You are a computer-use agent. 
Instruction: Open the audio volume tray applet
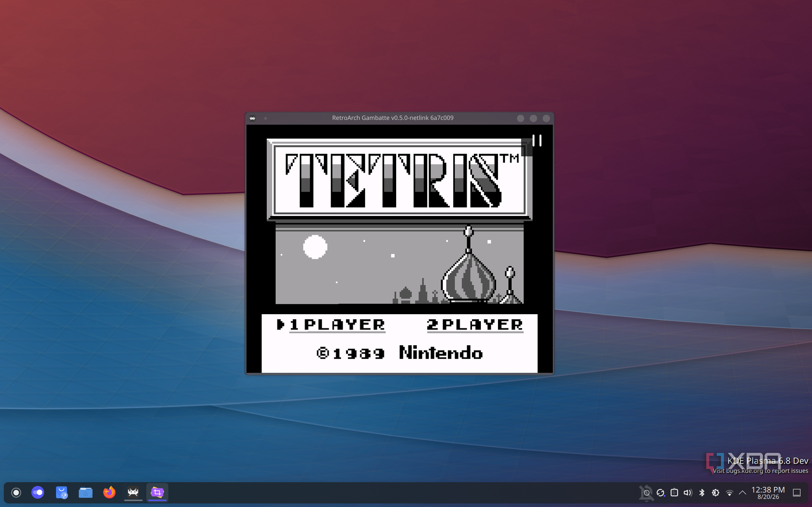[x=688, y=493]
